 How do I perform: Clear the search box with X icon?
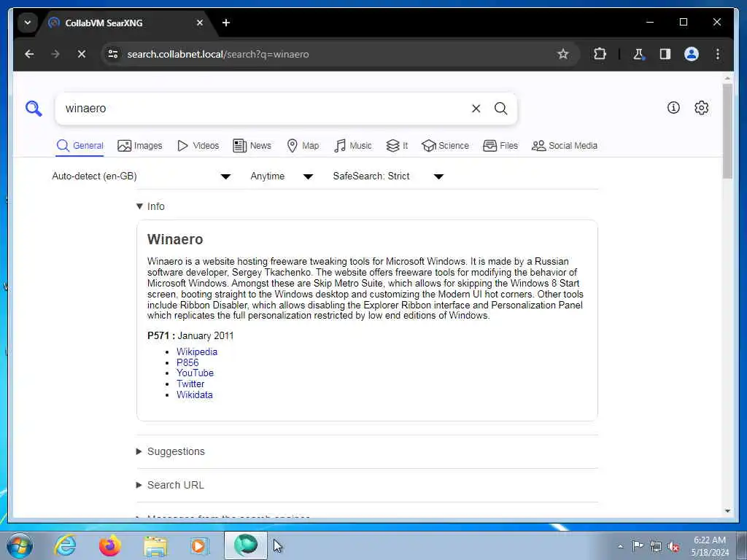tap(476, 109)
